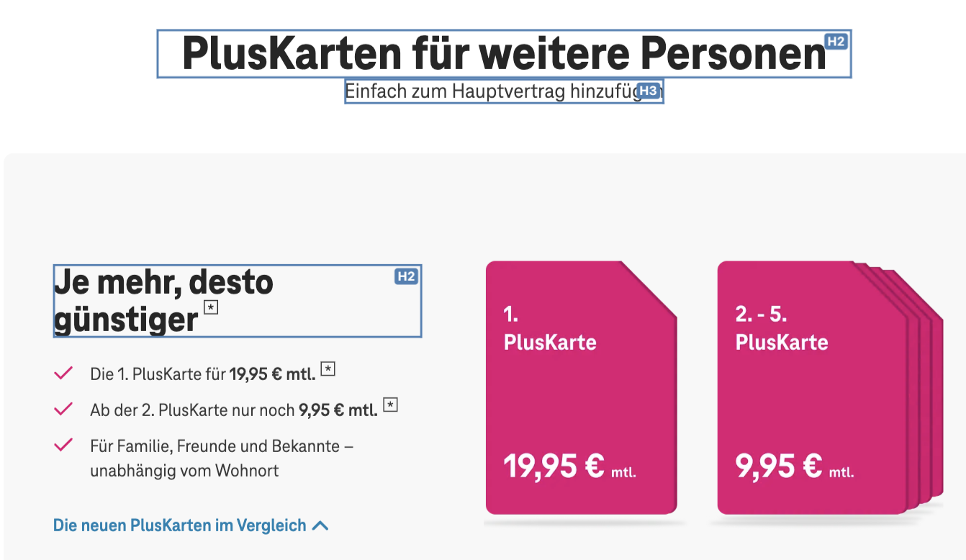The width and height of the screenshot is (966, 560).
Task: Click the checkmark beside "Für Familie, Freunde"
Action: click(x=63, y=445)
